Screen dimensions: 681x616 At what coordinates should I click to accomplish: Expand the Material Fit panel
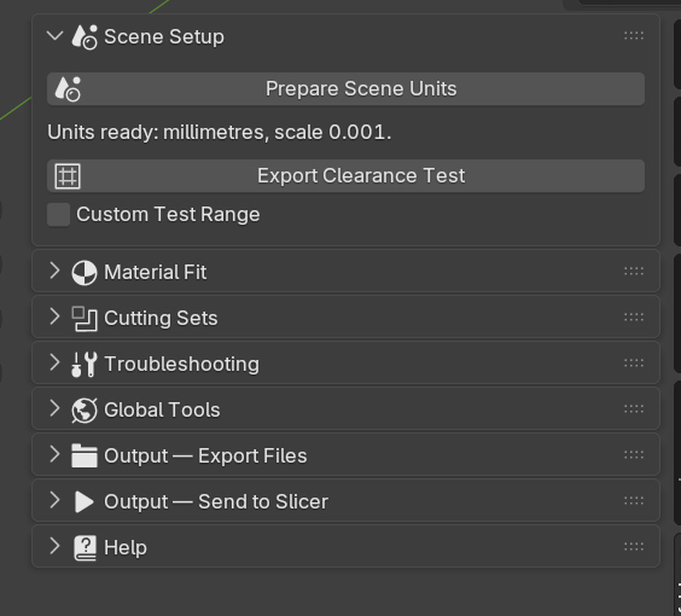(54, 271)
